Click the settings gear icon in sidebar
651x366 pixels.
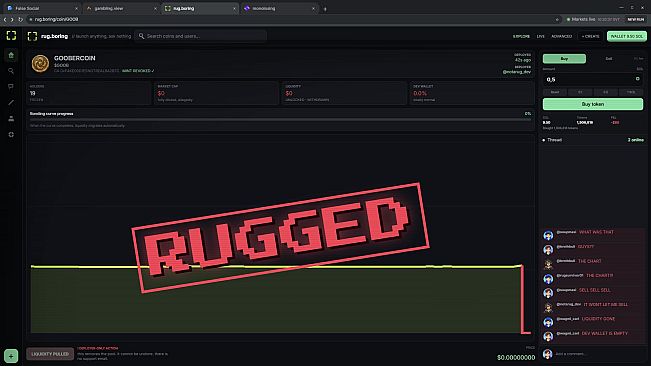click(x=11, y=134)
